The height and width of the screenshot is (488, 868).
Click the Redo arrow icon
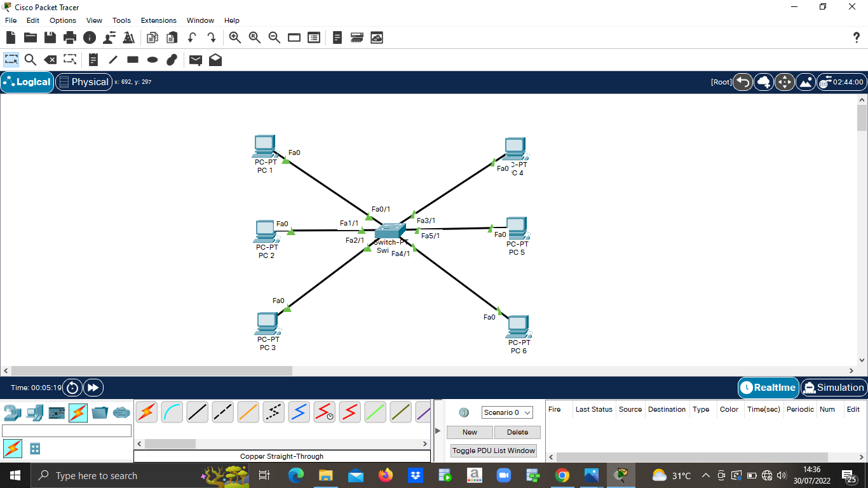pos(212,38)
